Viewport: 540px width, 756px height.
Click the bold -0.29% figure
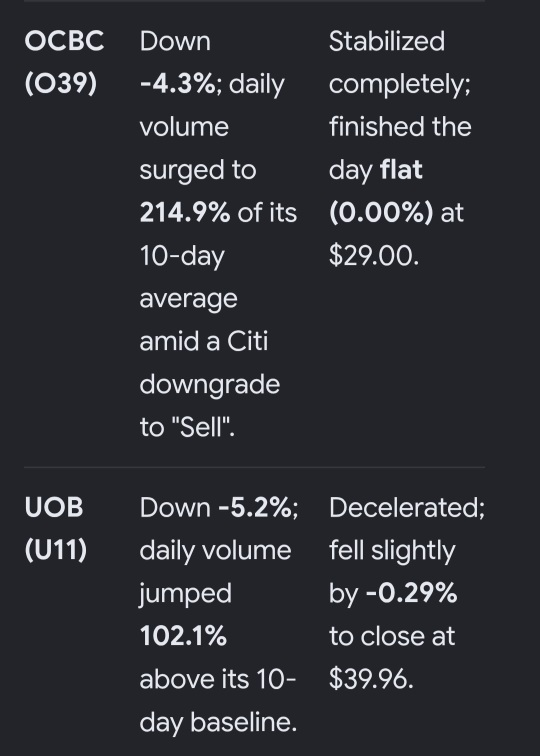(x=411, y=594)
